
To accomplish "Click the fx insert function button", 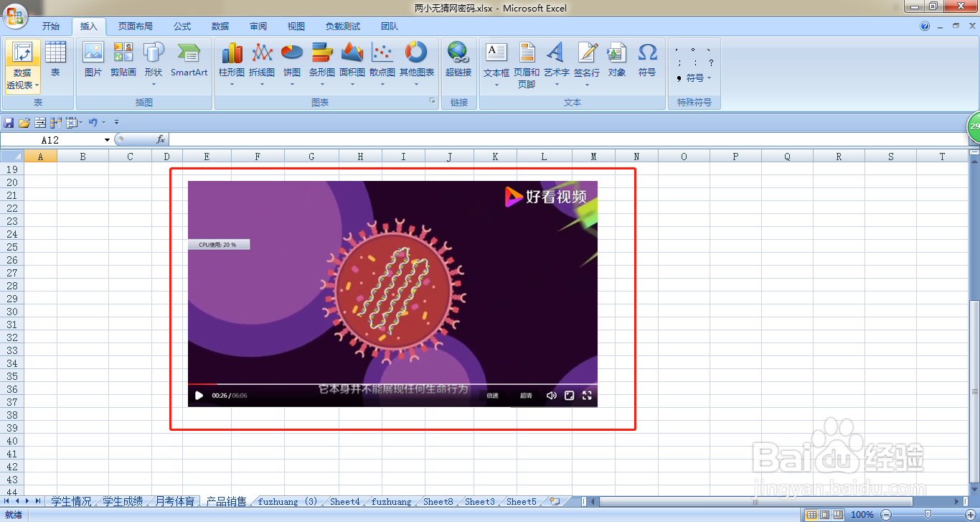I will coord(161,140).
